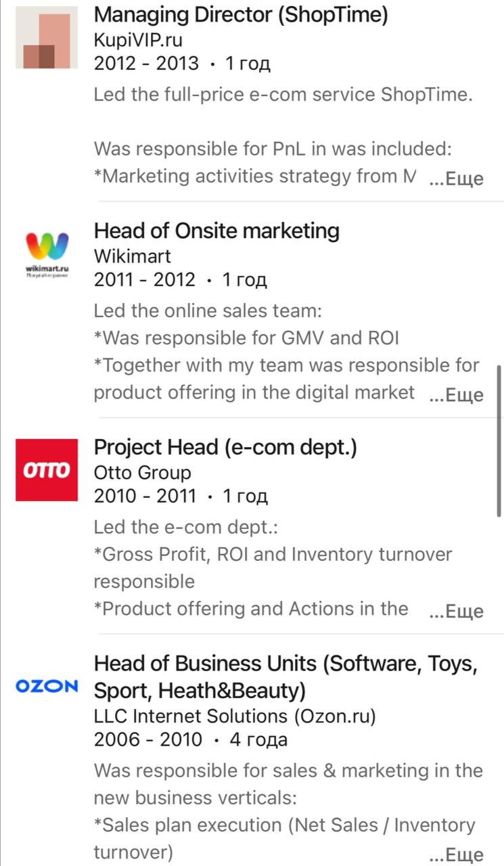
Task: Tap the 'Led the online sales team' text
Action: [207, 311]
